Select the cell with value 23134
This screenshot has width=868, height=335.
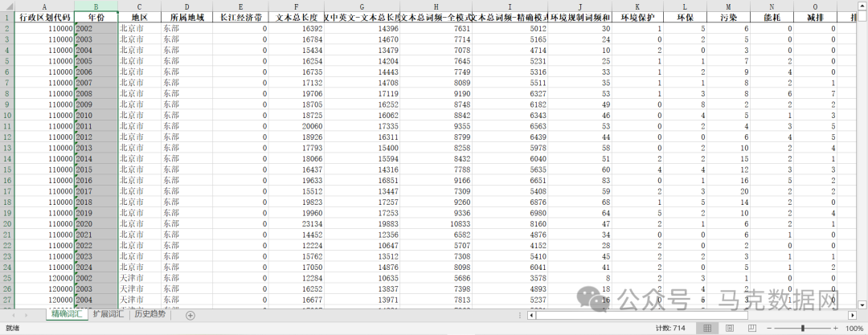[296, 223]
